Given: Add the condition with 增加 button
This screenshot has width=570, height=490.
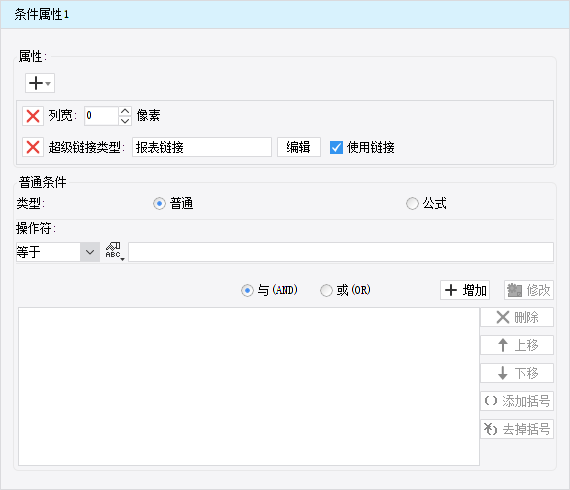Looking at the screenshot, I should tap(465, 290).
